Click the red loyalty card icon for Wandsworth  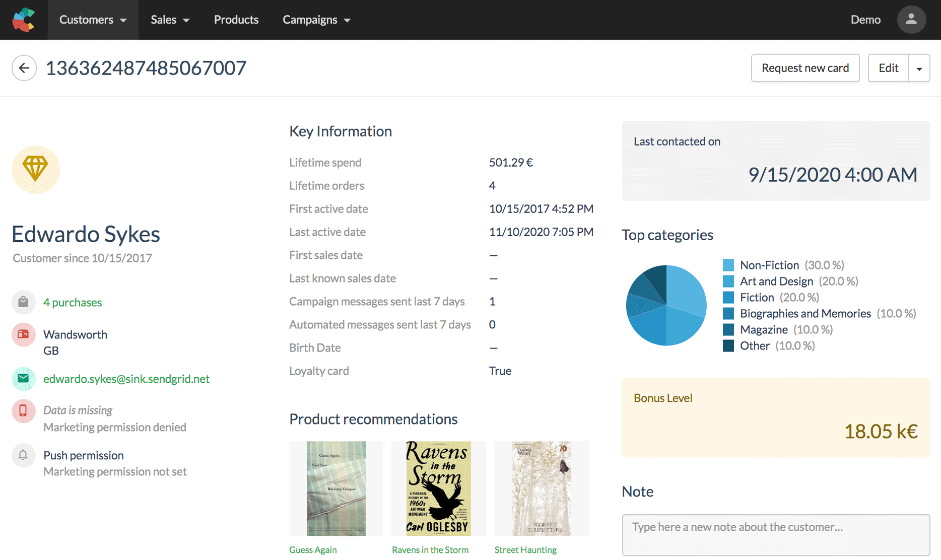[x=23, y=334]
